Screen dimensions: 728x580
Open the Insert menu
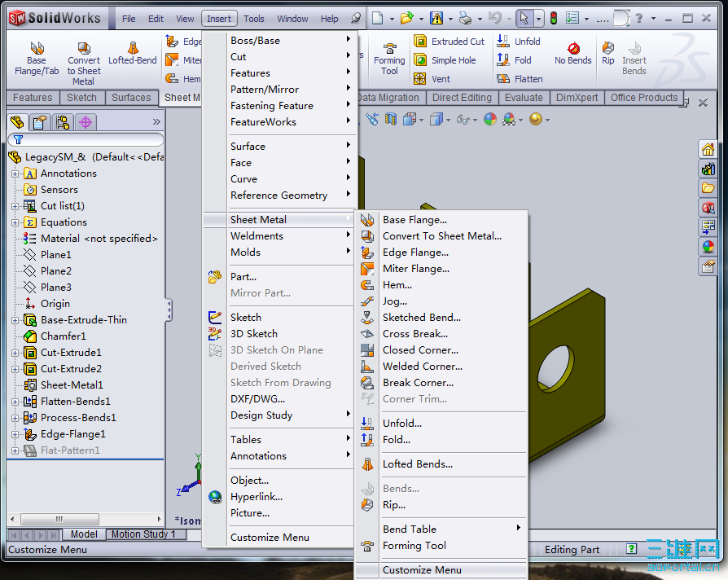point(219,19)
